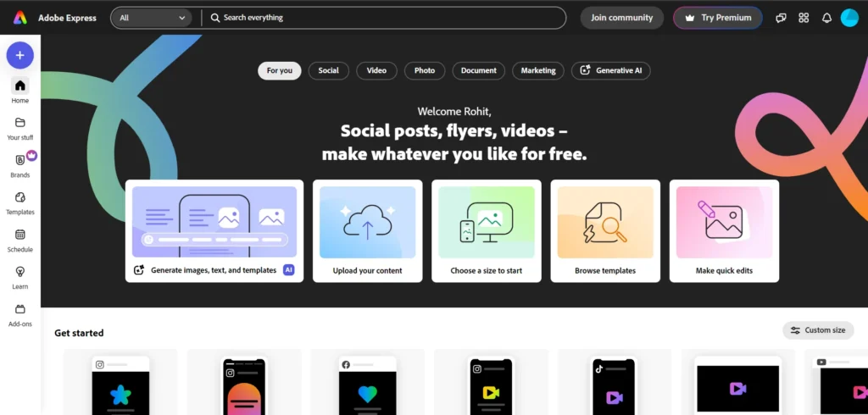Open YouTube video thumbnail
Viewport: 868px width, 415px height.
coord(837,383)
